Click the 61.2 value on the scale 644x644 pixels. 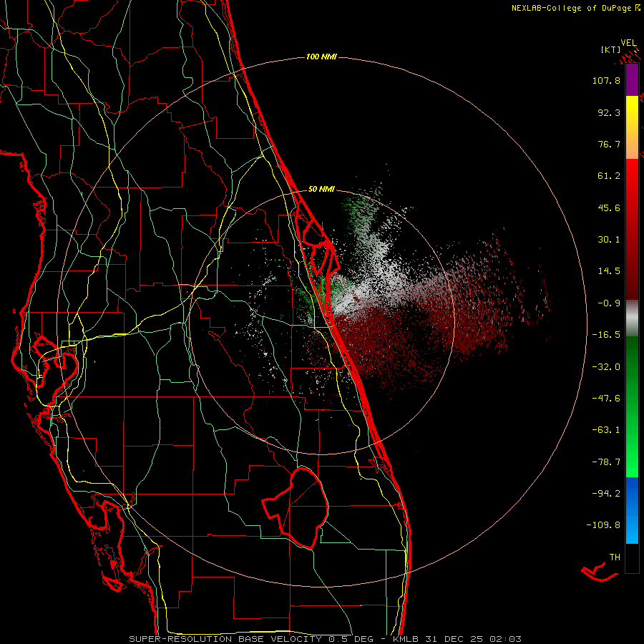point(609,176)
